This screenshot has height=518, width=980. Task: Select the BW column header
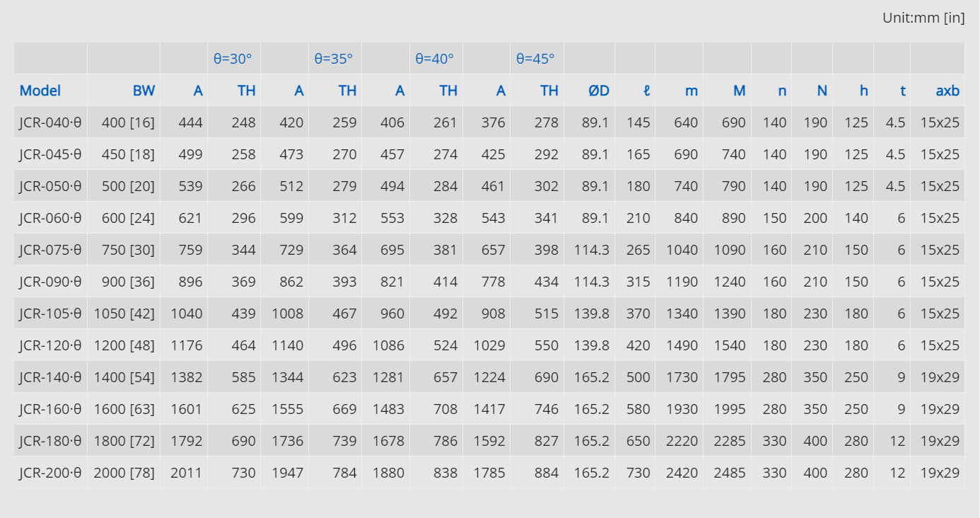point(144,91)
